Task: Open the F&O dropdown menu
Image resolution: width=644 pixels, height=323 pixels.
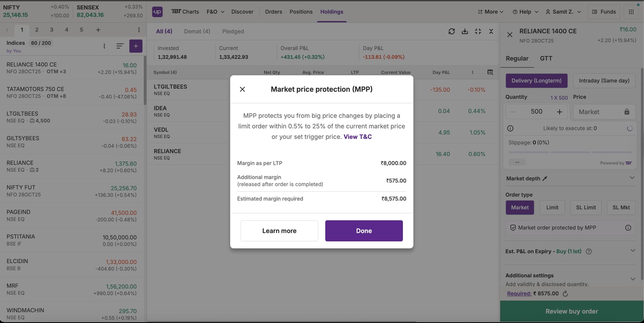Action: click(215, 12)
